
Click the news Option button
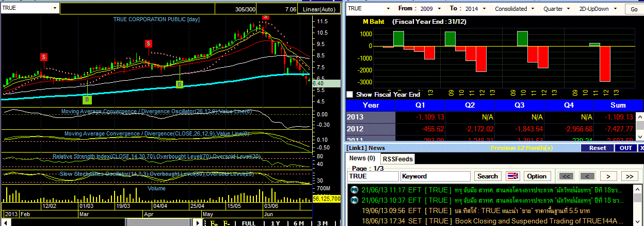click(x=537, y=176)
